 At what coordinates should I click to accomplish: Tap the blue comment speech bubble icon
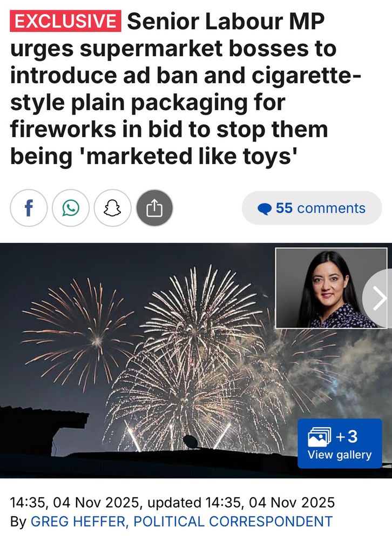(265, 208)
